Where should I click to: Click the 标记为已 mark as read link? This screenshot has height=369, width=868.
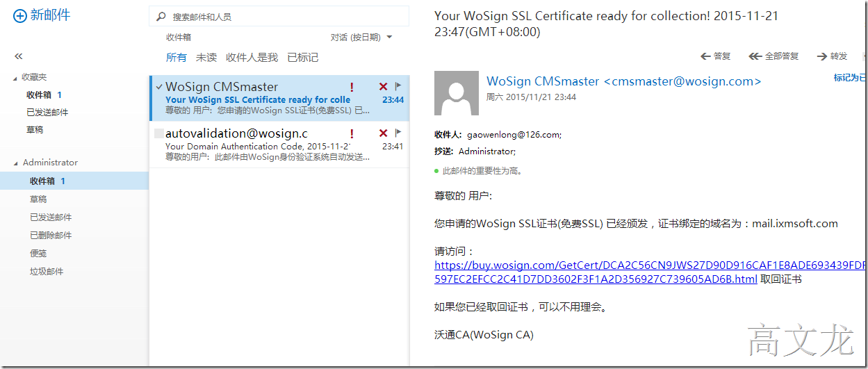(851, 78)
